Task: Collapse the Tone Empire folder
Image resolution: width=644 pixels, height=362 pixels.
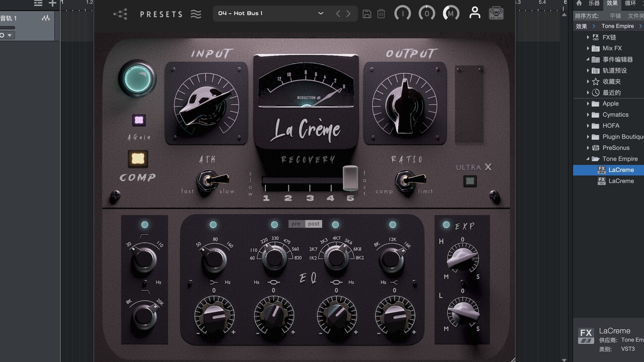Action: point(588,159)
